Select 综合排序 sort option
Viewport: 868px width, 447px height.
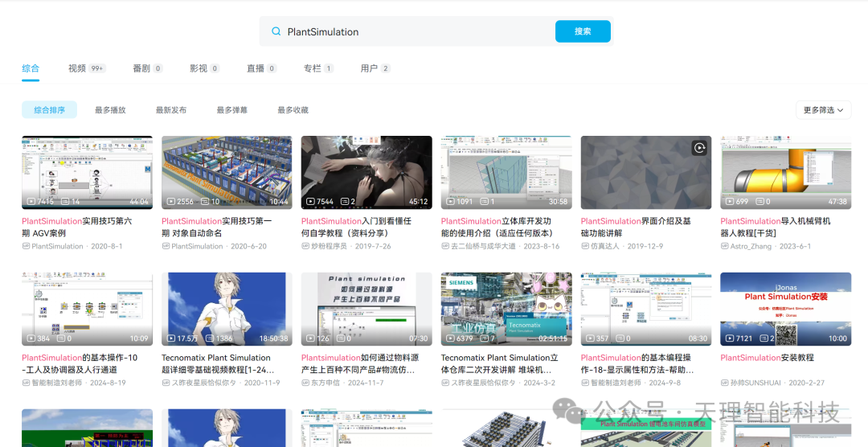point(49,109)
